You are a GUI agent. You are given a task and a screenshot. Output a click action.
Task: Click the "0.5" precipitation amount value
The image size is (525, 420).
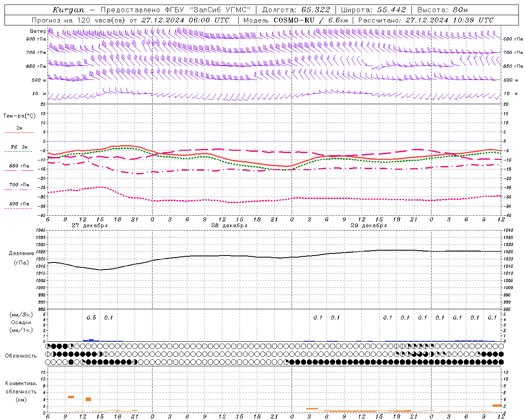pos(91,317)
